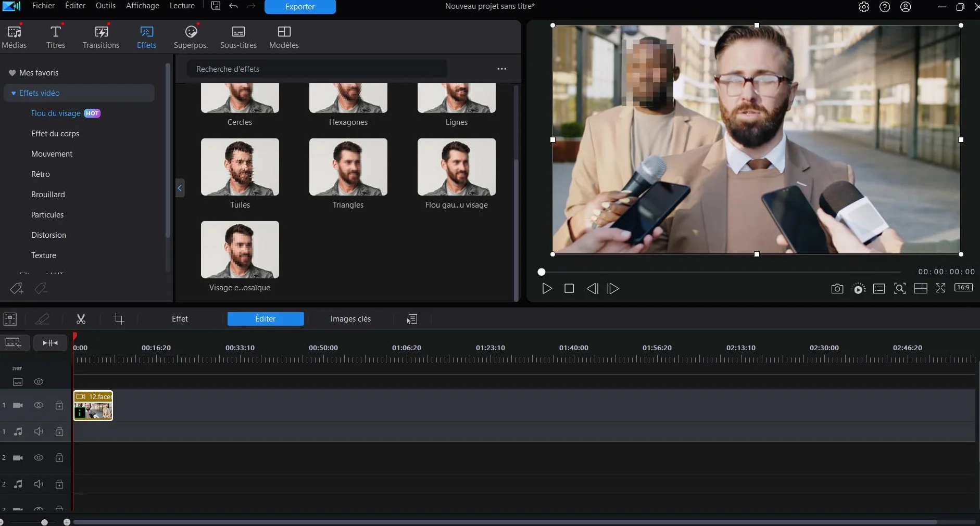Open the Modèles tab
Screen dimensions: 980x526
coord(284,37)
